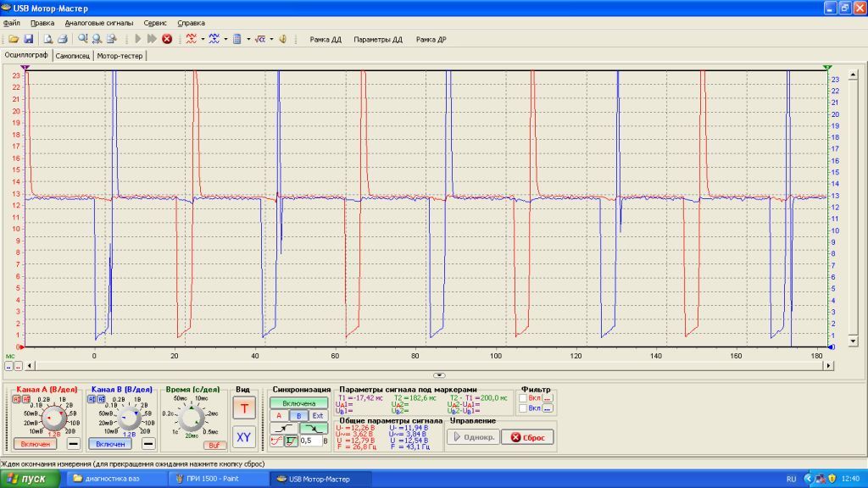The height and width of the screenshot is (488, 868).
Task: Click the calculator icon in the toolbar
Action: click(x=237, y=39)
